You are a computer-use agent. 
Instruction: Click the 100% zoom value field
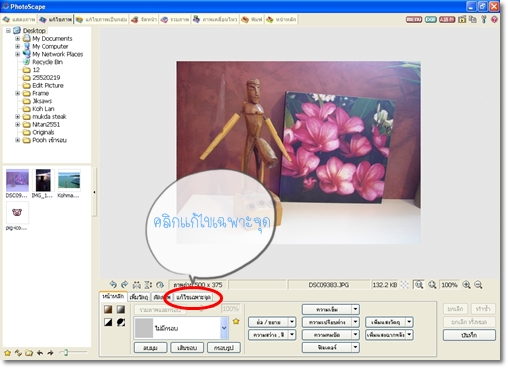click(x=449, y=285)
